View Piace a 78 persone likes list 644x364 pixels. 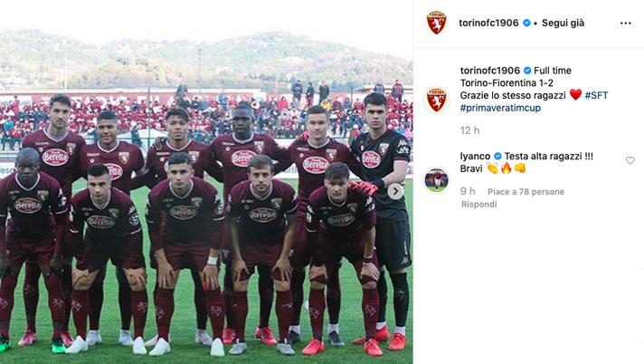pyautogui.click(x=526, y=192)
